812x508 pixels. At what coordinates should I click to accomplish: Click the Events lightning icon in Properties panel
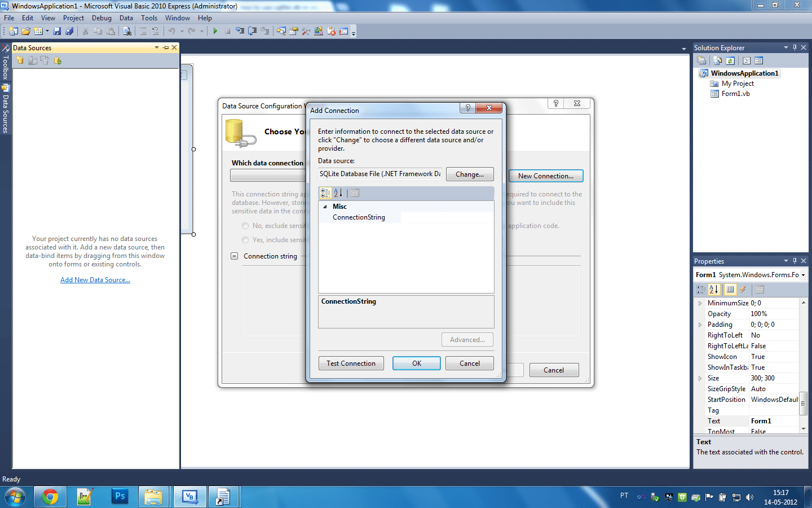743,290
